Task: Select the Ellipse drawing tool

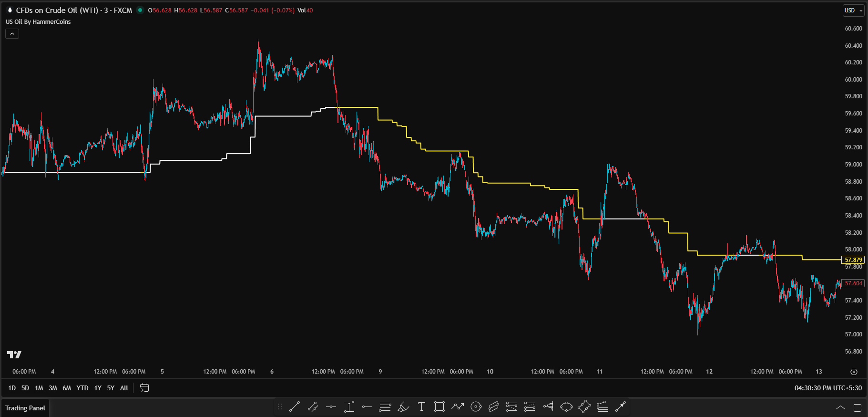Action: [566, 407]
